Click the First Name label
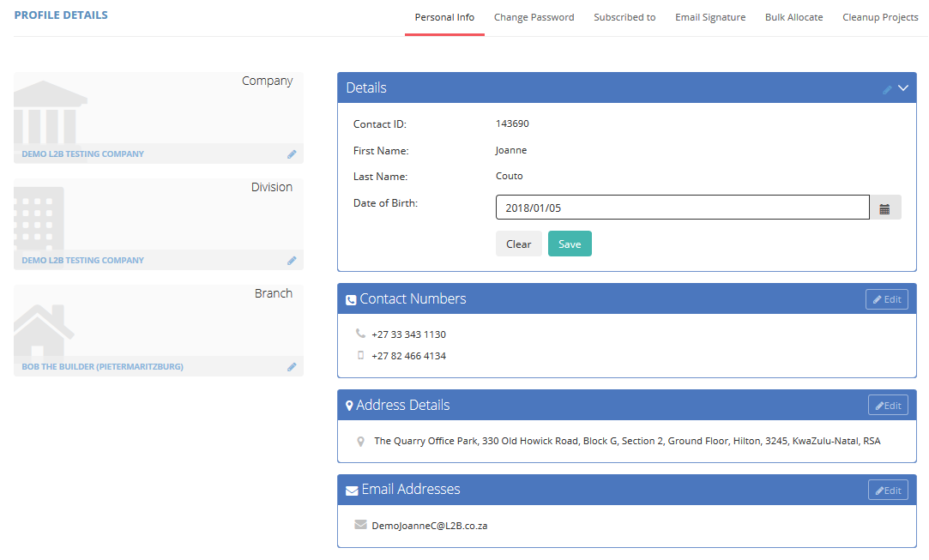The image size is (929, 560). (381, 151)
